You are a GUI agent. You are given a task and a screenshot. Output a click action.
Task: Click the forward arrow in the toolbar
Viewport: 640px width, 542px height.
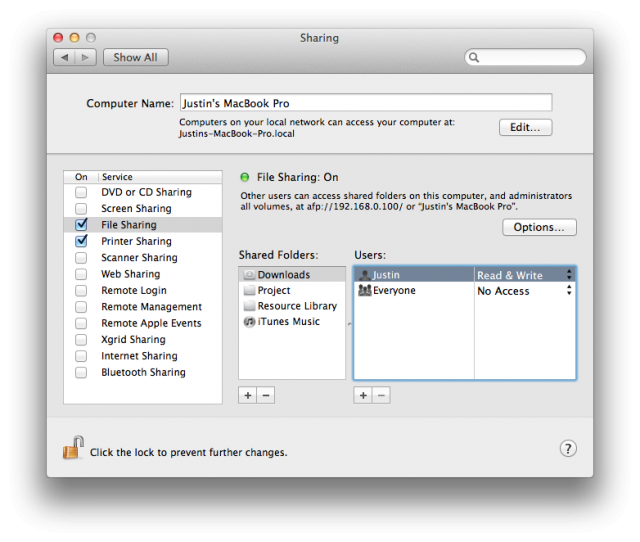pos(85,58)
